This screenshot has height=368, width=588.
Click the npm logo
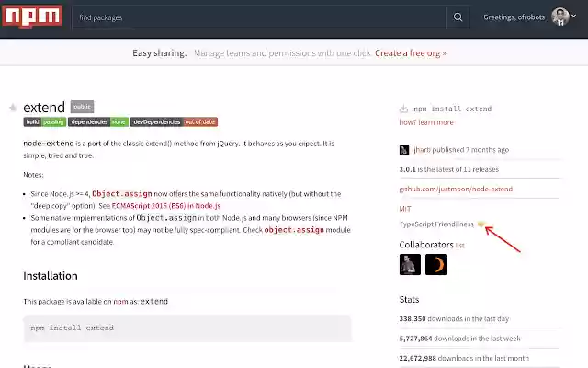[x=32, y=17]
